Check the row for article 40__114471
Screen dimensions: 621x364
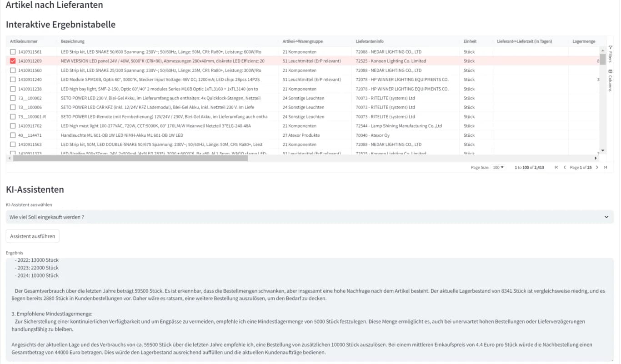click(13, 135)
